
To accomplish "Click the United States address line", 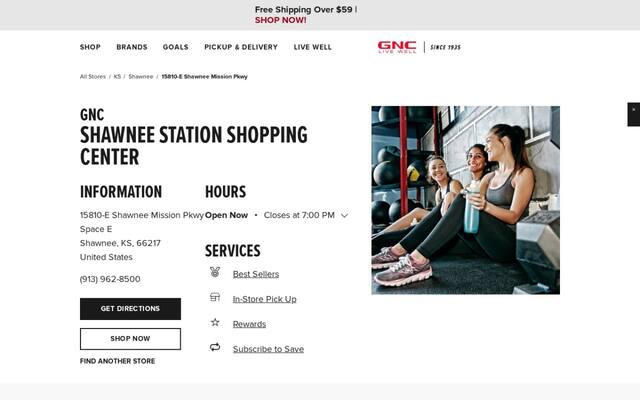I will tap(106, 257).
